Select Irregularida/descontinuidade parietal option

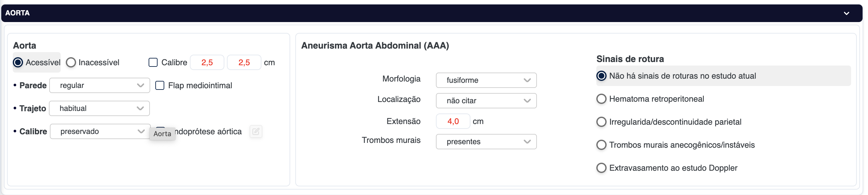(601, 122)
